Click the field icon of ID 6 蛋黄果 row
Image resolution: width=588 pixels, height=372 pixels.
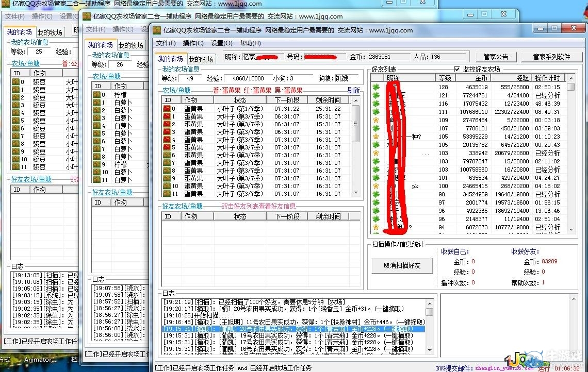(x=167, y=155)
